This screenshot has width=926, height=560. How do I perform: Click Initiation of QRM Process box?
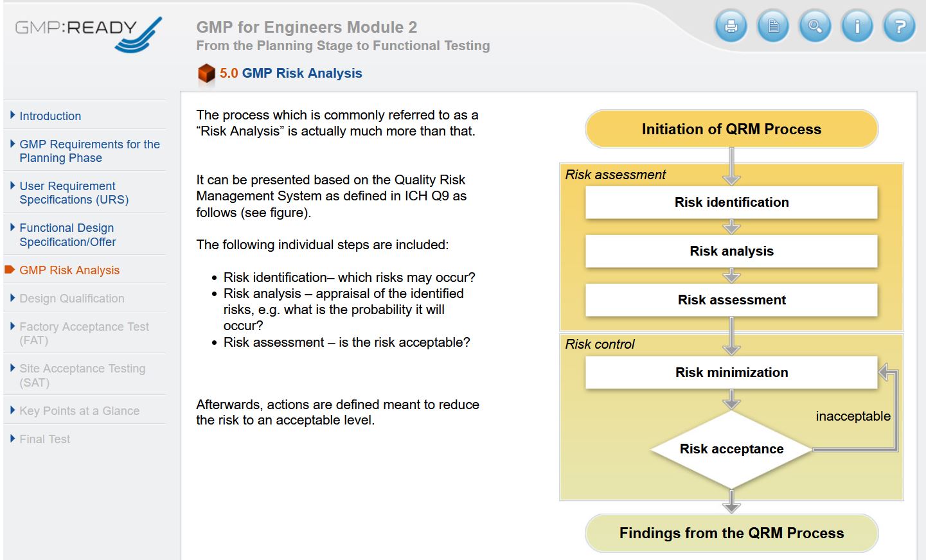tap(731, 129)
